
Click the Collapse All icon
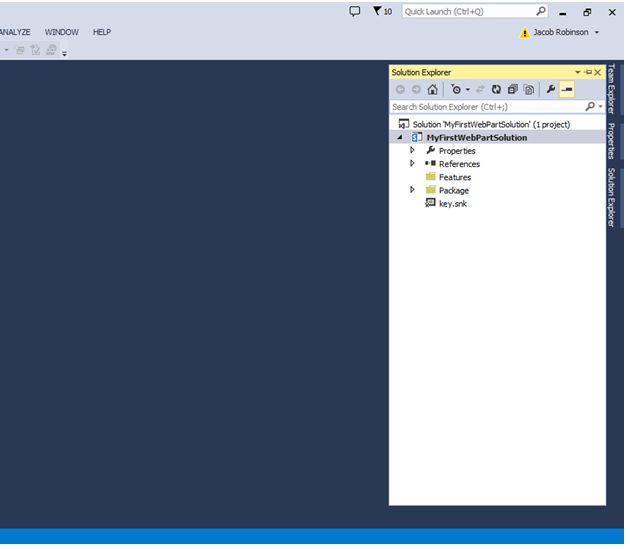coord(513,89)
